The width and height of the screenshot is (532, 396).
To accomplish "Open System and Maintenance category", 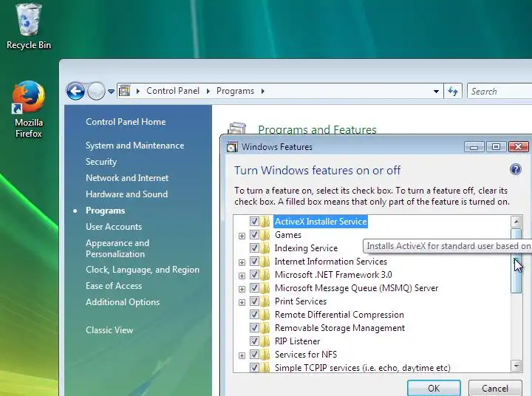I will click(x=134, y=146).
